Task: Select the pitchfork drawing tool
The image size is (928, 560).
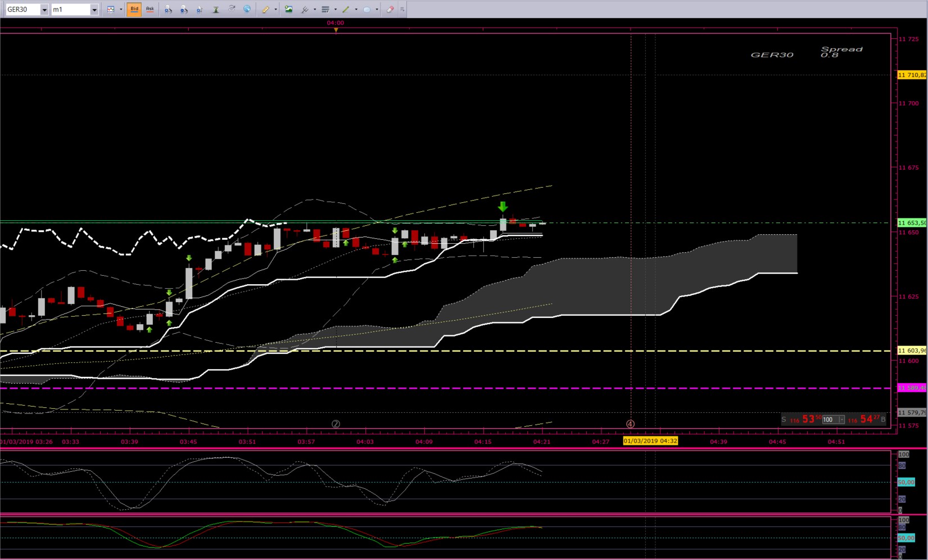Action: point(305,10)
